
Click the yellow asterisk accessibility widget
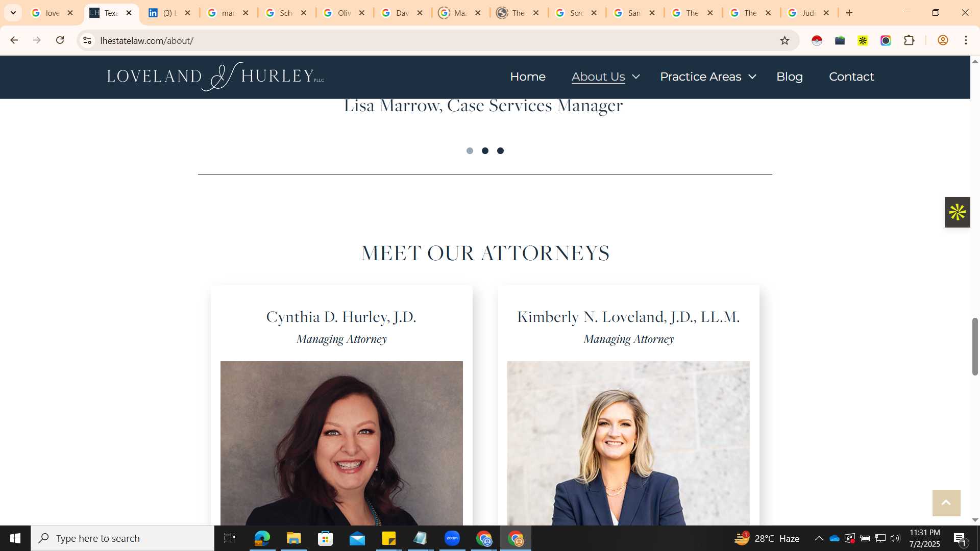click(x=957, y=212)
